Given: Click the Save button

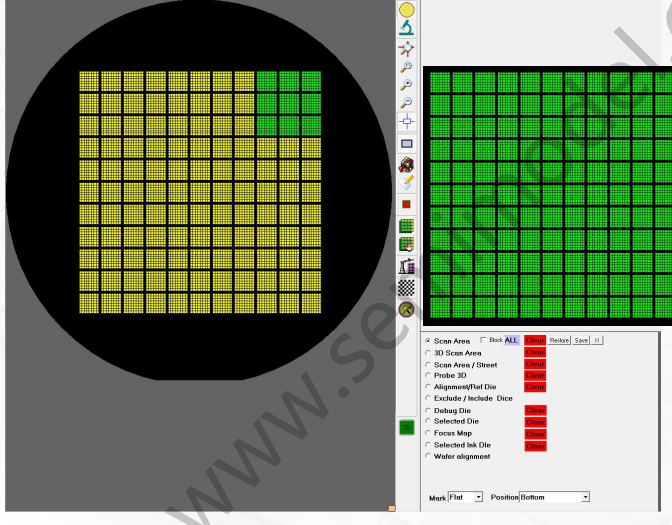Looking at the screenshot, I should coord(581,340).
